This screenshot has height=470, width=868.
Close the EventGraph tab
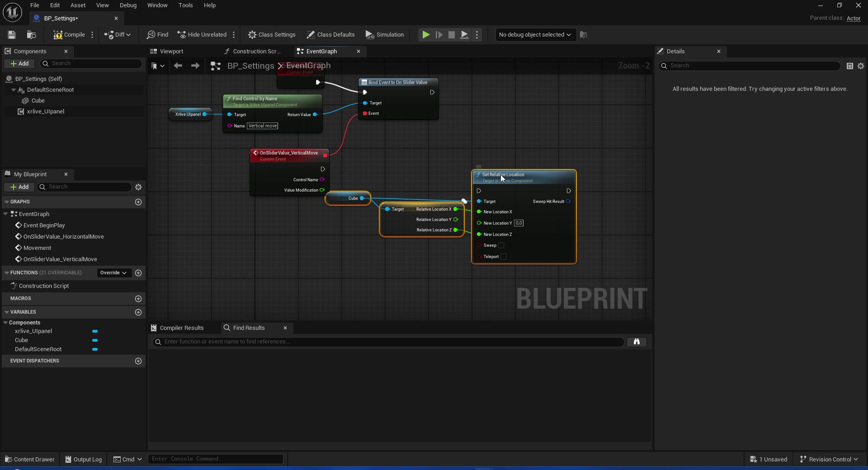359,52
